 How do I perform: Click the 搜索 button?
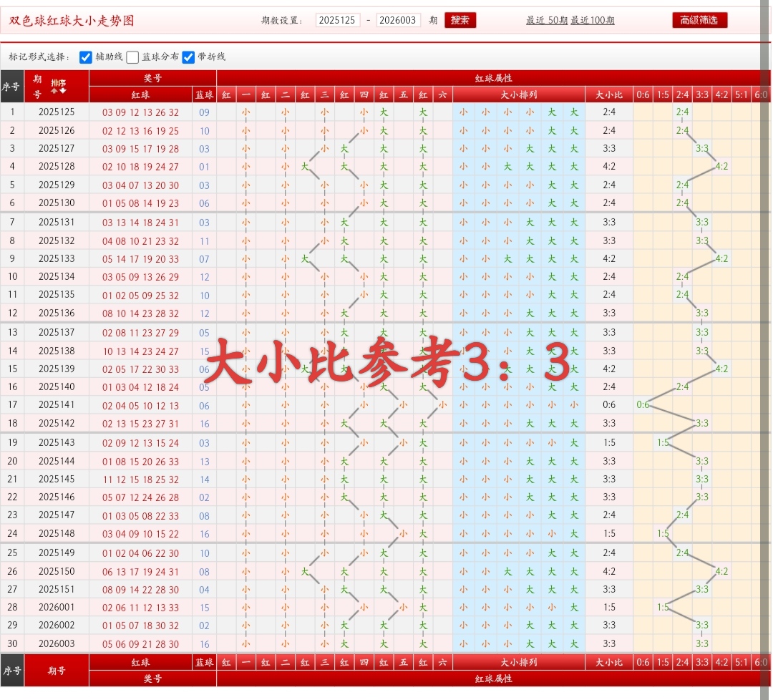point(460,20)
